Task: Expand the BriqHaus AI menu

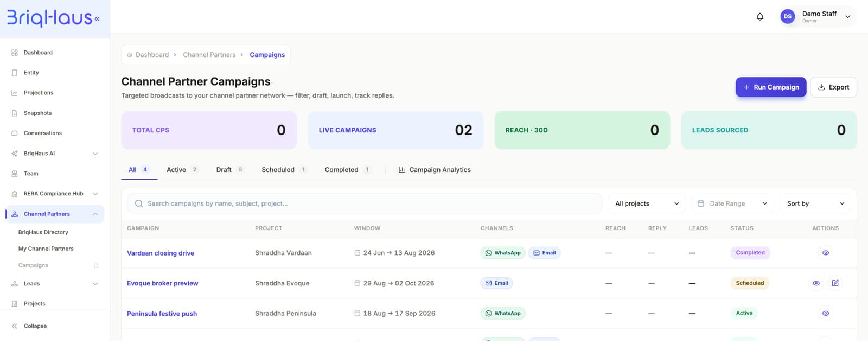Action: (x=95, y=154)
